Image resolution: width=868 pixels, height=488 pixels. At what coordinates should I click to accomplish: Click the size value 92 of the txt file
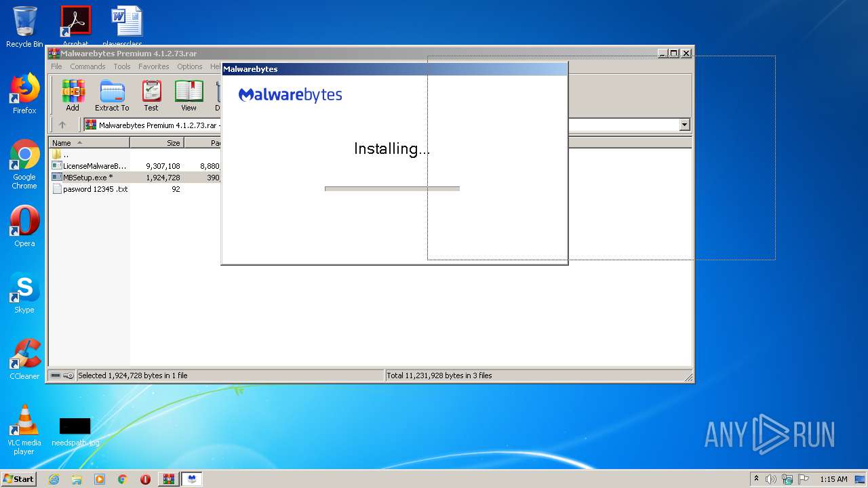pyautogui.click(x=176, y=189)
